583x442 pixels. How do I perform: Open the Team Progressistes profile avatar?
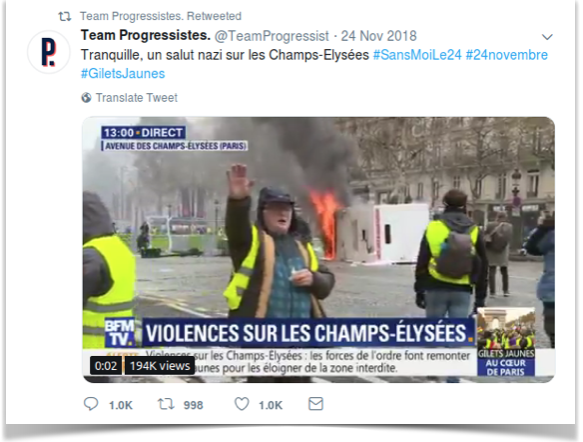[49, 52]
